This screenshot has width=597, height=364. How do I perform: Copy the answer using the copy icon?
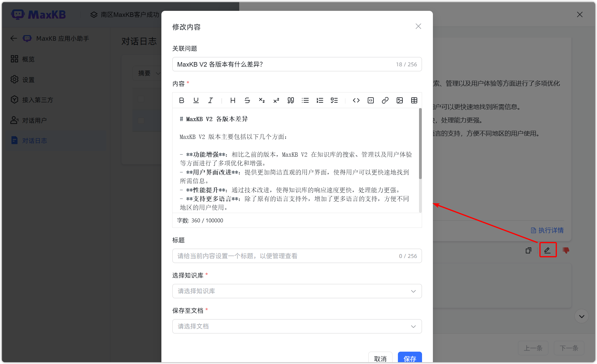click(x=528, y=250)
